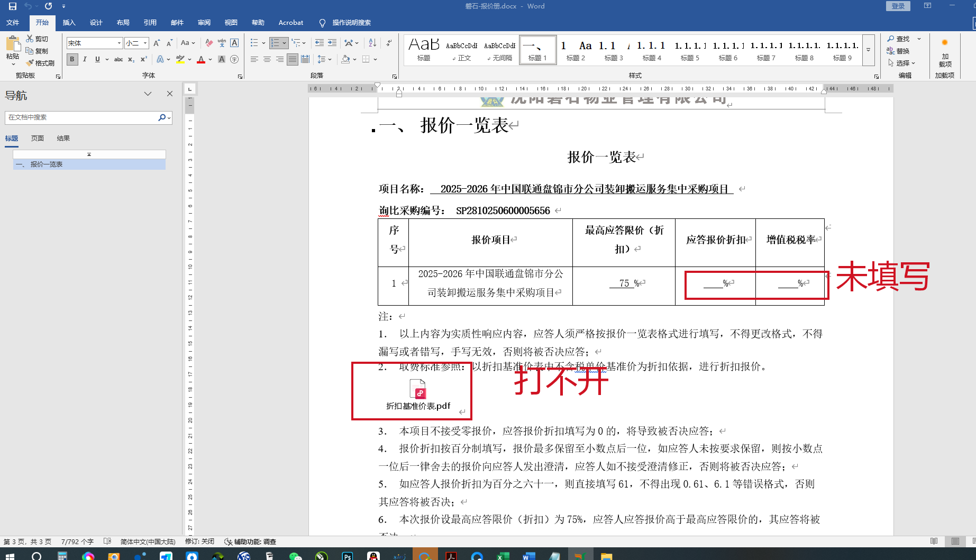Viewport: 976px width, 560px height.
Task: Click the red font color button
Action: pyautogui.click(x=201, y=59)
